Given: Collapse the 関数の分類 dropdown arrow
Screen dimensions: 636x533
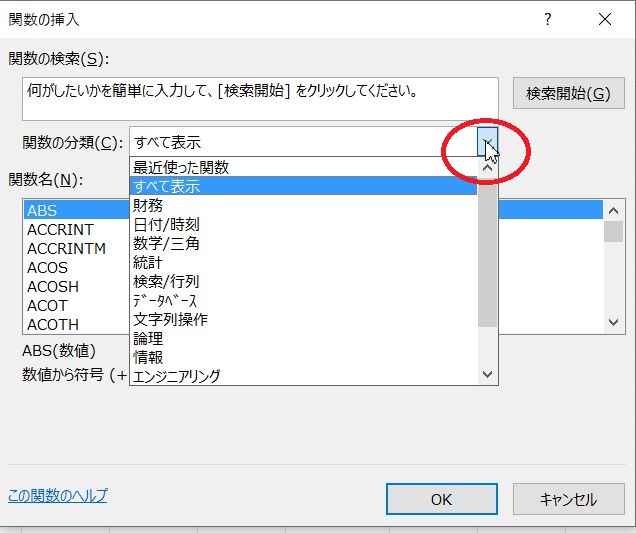Looking at the screenshot, I should pyautogui.click(x=487, y=143).
